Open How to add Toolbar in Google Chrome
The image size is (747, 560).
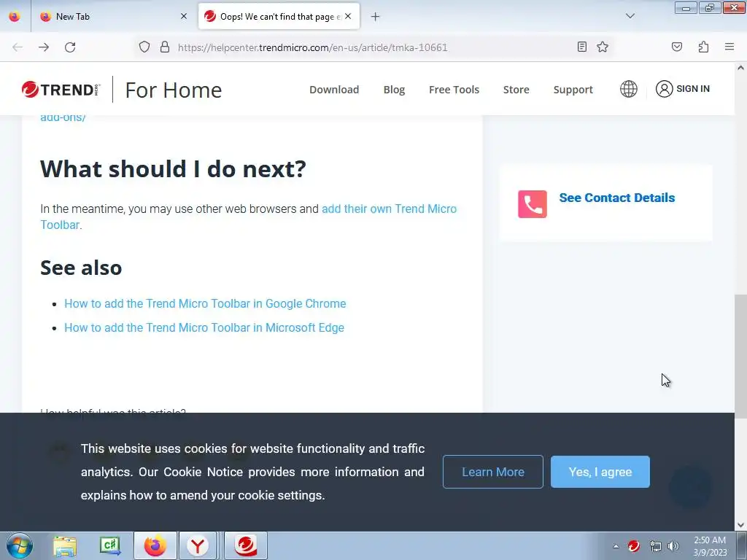[205, 304]
